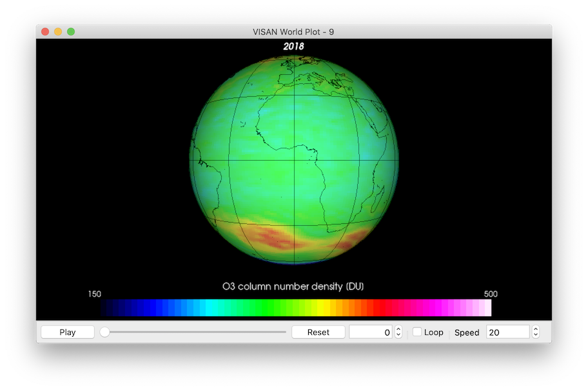Click the color bar maximum value 500
The width and height of the screenshot is (588, 391).
(491, 294)
